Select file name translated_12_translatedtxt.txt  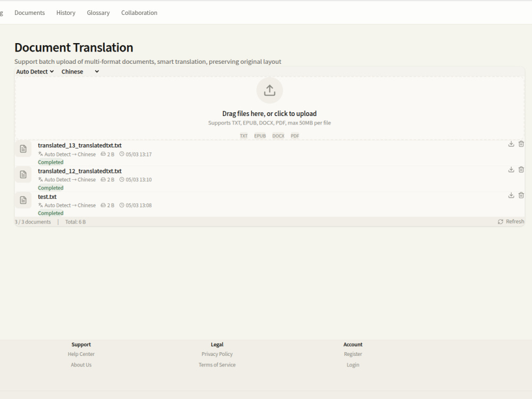80,171
